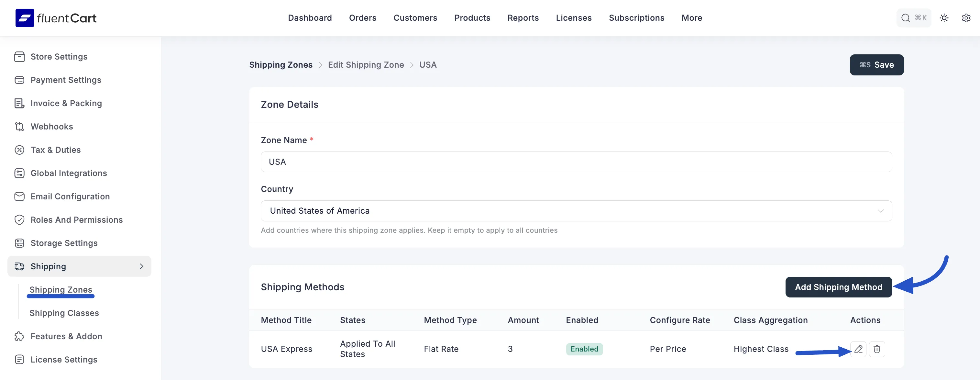Click the Global Integrations icon

tap(20, 173)
